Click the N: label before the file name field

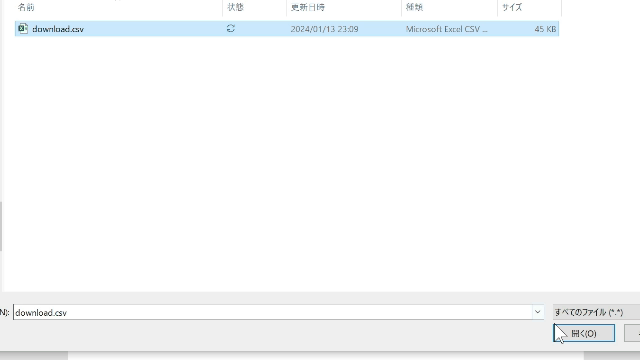click(x=4, y=313)
